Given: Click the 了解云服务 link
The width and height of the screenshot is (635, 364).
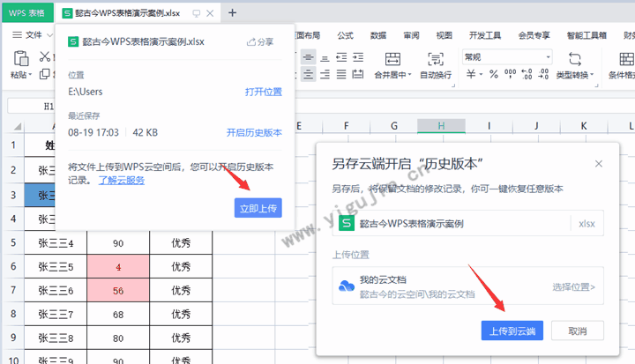Looking at the screenshot, I should (x=121, y=181).
